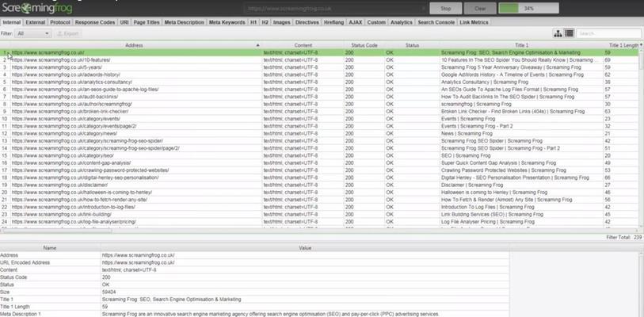Select the /category/seo/ URL row
Viewport: 644px width, 317px height.
tap(319, 156)
